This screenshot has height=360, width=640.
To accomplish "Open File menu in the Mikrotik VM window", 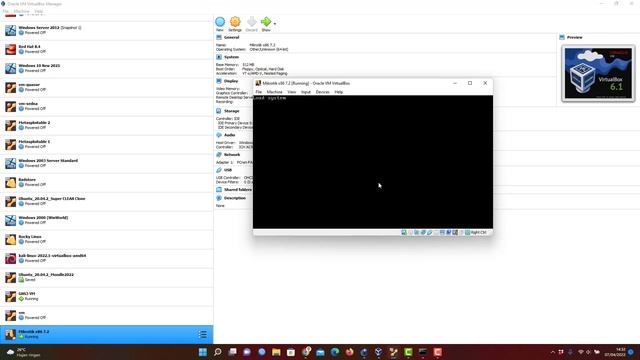I will 259,92.
